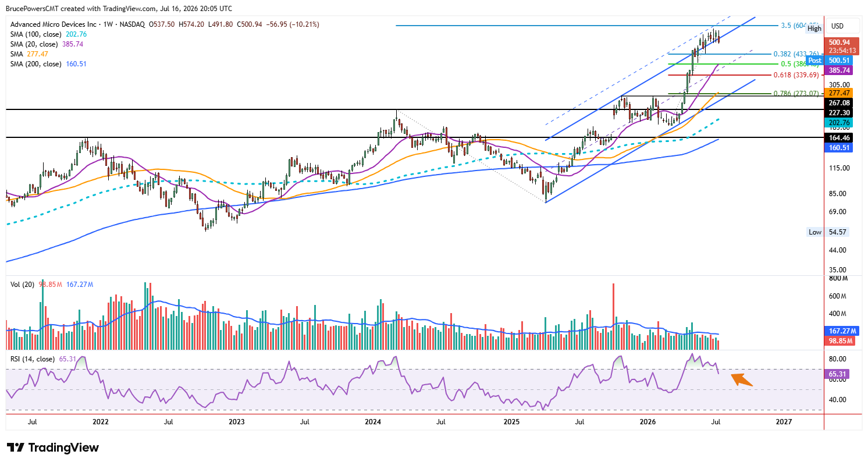This screenshot has height=465, width=868.
Task: Click the Low 54.57 marker label
Action: (828, 232)
